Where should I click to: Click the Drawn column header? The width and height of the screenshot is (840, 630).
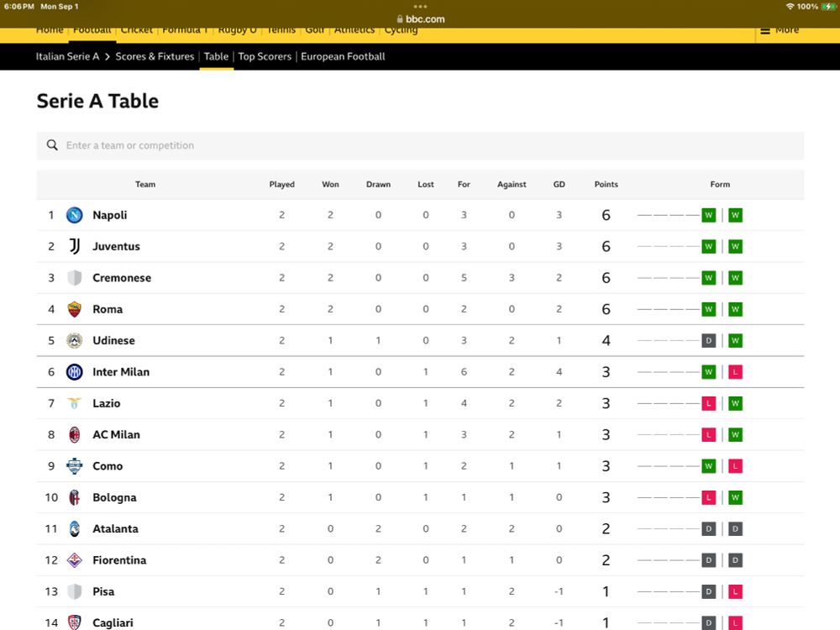[x=378, y=184]
